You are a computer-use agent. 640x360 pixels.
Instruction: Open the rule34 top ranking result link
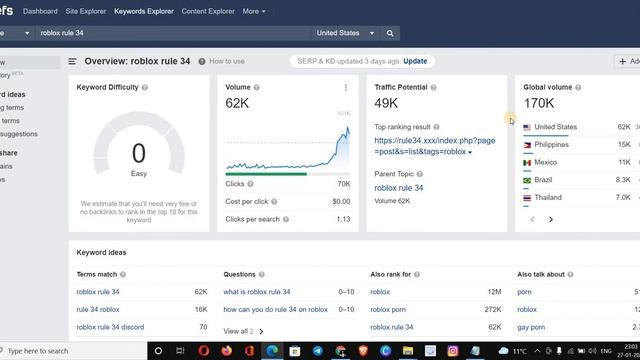pyautogui.click(x=435, y=146)
